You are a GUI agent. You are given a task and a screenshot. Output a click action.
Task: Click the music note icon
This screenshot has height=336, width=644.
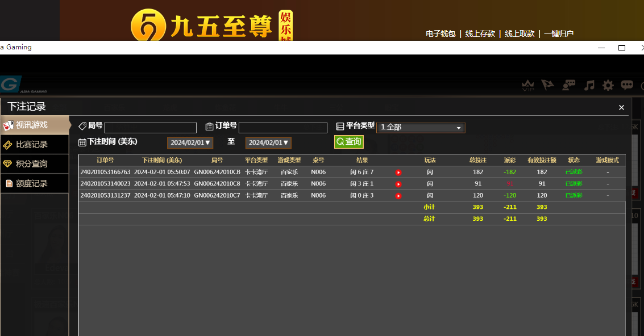[589, 85]
